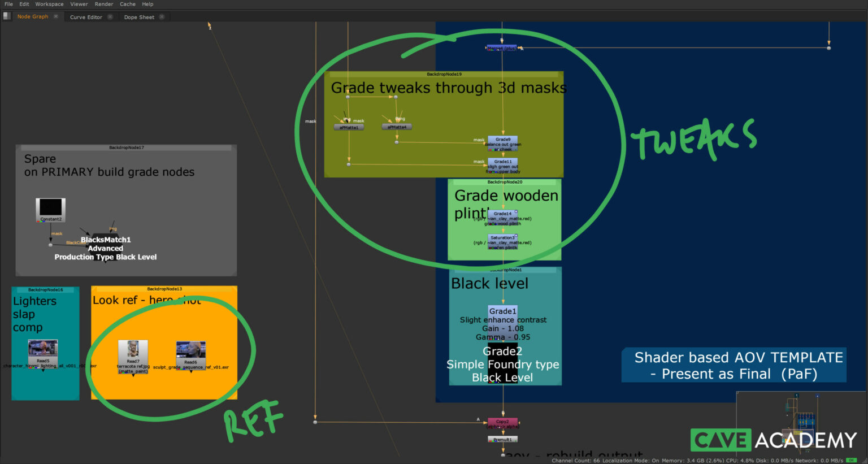The image size is (868, 464).
Task: Click the green network status indicator
Action: pyautogui.click(x=851, y=461)
